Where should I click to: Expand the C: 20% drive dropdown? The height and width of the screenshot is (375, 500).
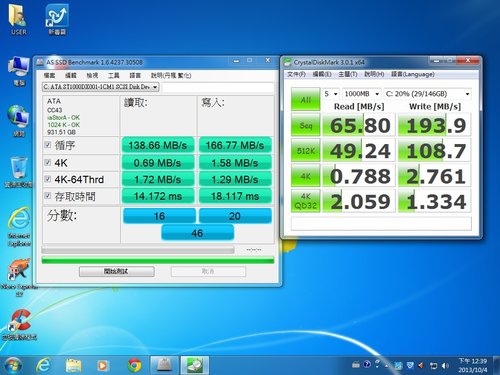[x=428, y=94]
